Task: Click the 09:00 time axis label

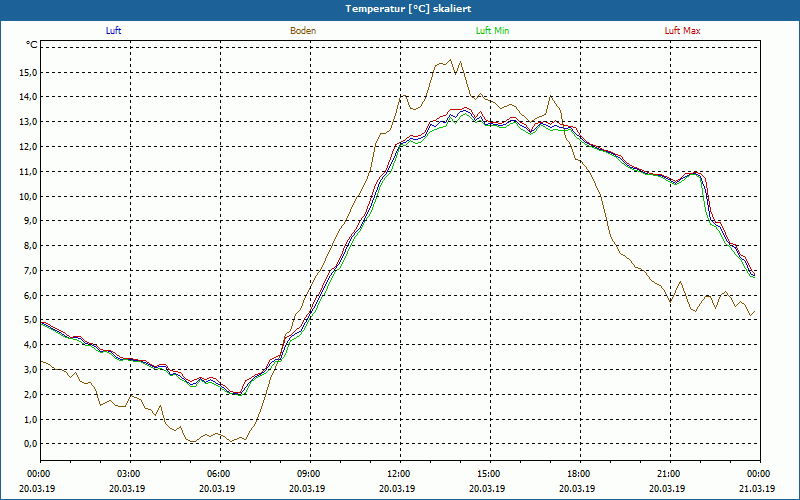Action: (x=310, y=474)
